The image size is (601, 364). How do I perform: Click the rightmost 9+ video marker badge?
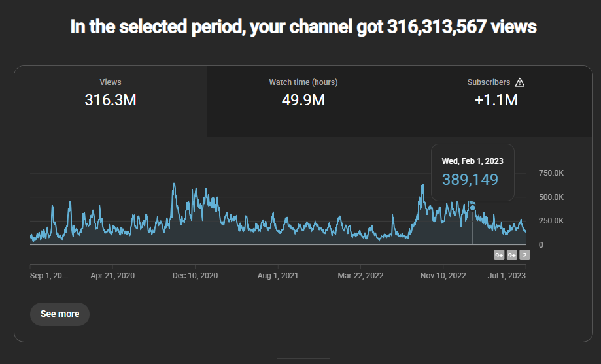click(512, 255)
